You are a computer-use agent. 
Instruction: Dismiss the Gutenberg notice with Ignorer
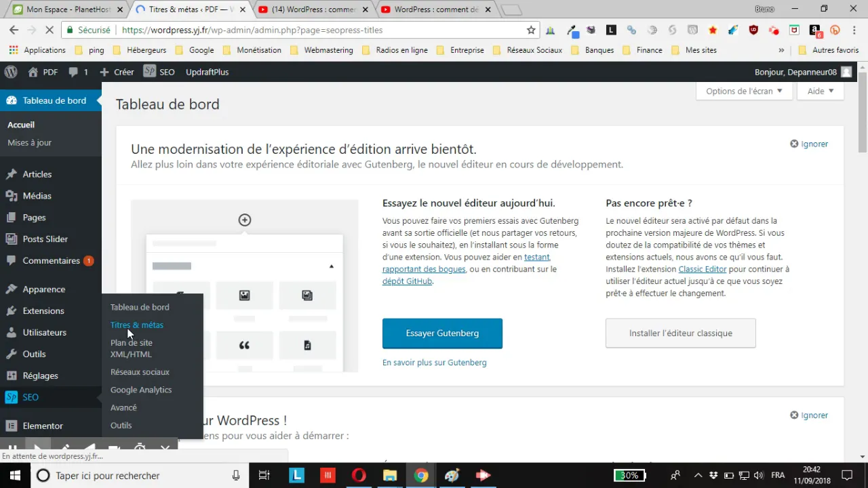point(809,144)
